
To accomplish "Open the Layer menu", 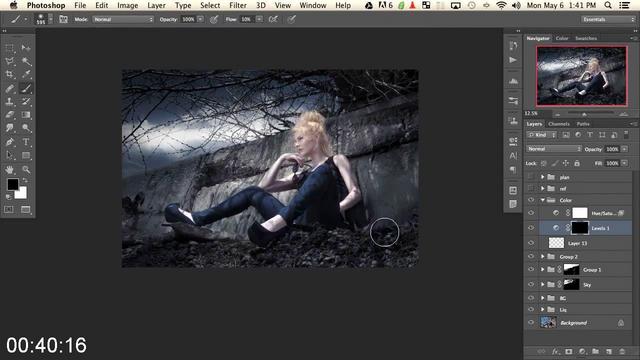I will 156,5.
